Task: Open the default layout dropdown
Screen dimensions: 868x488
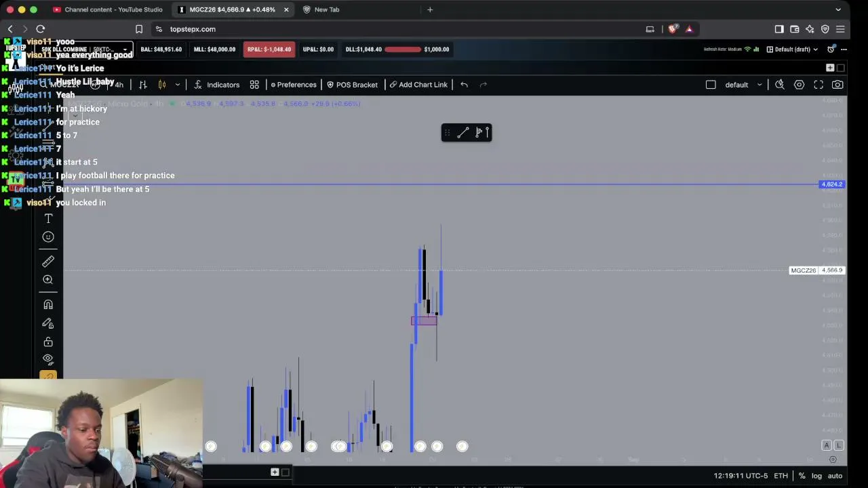Action: [744, 85]
